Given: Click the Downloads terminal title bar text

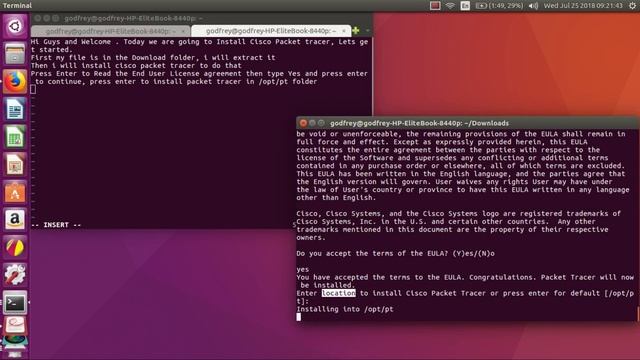Looking at the screenshot, I should pyautogui.click(x=419, y=123).
